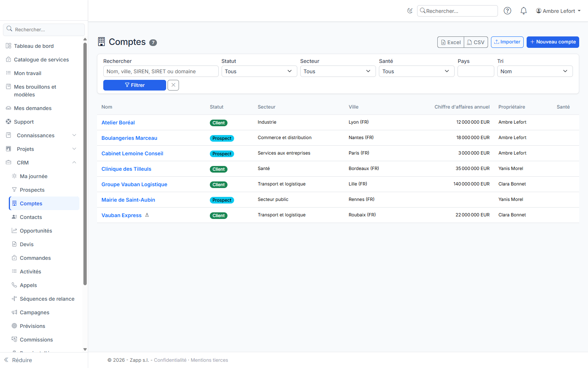Image resolution: width=588 pixels, height=368 pixels.
Task: Open the Groupe Vauban Logistique account
Action: point(134,184)
